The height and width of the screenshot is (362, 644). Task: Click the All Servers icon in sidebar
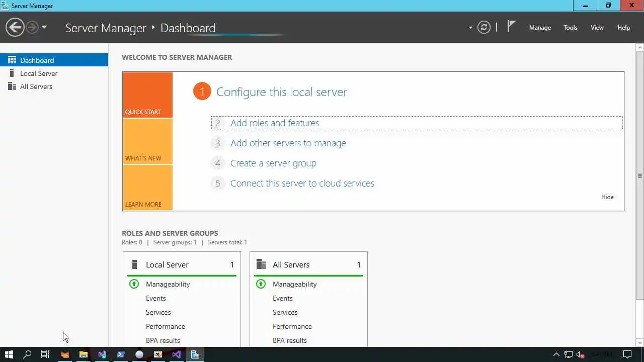click(x=12, y=86)
